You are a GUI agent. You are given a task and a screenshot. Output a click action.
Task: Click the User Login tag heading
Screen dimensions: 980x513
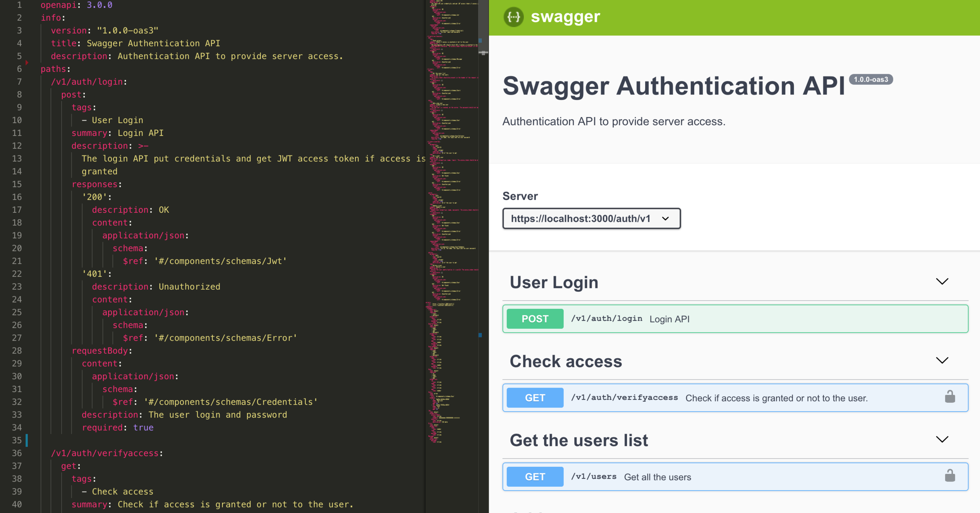point(554,283)
